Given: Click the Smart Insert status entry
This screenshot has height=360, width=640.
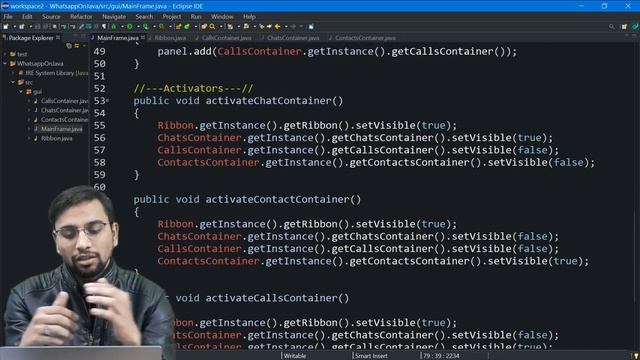Looking at the screenshot, I should [371, 356].
